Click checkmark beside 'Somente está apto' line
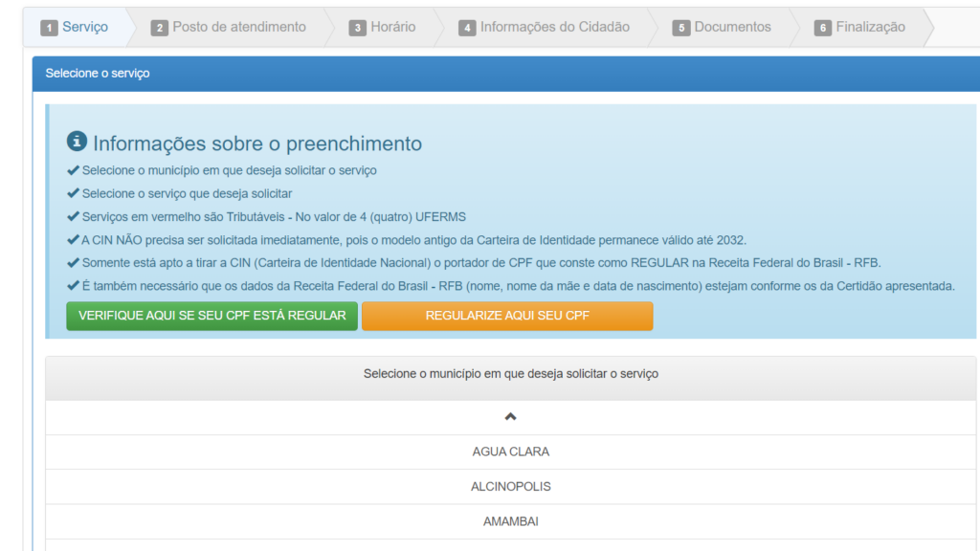Screen dimensions: 980x551 point(73,262)
